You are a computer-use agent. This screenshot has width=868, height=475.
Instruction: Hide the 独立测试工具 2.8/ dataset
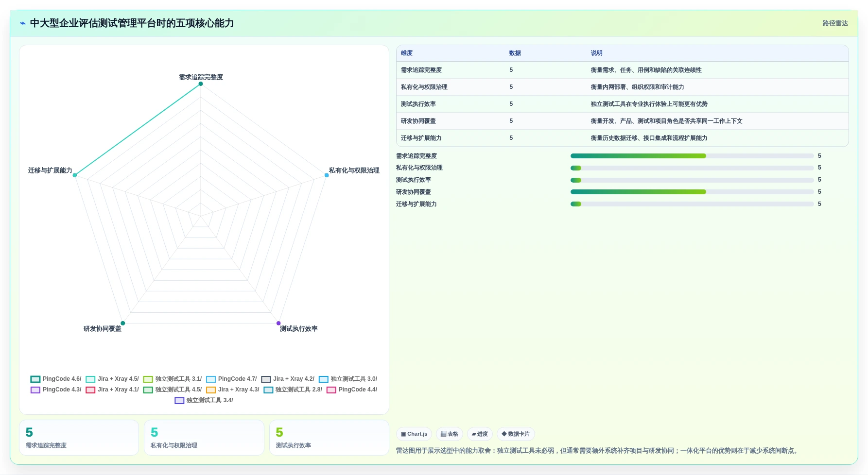293,390
